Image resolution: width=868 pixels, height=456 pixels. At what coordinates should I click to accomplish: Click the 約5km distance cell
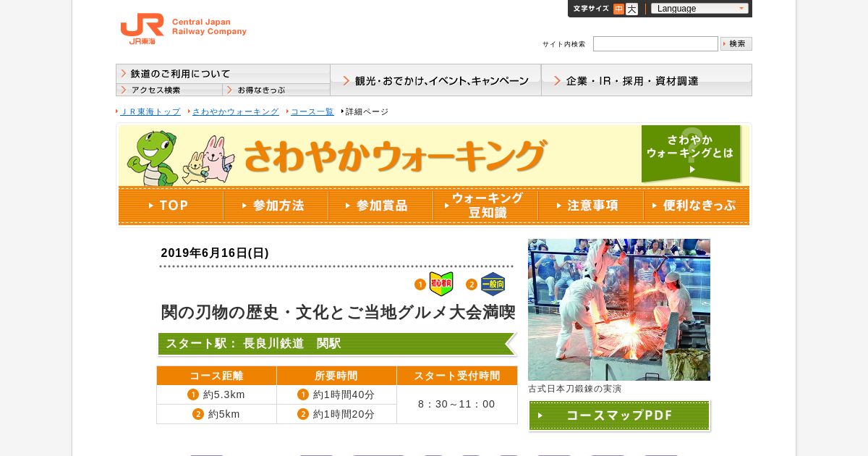(216, 414)
